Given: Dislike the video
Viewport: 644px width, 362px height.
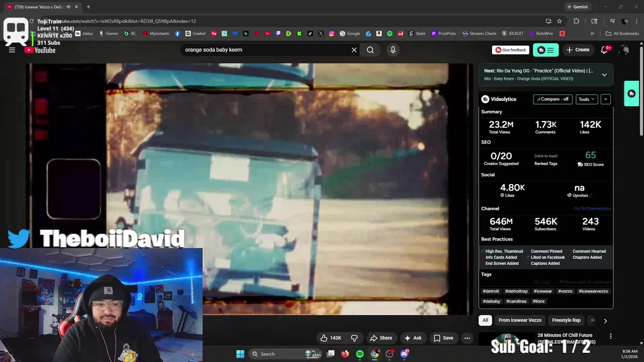Looking at the screenshot, I should point(354,338).
